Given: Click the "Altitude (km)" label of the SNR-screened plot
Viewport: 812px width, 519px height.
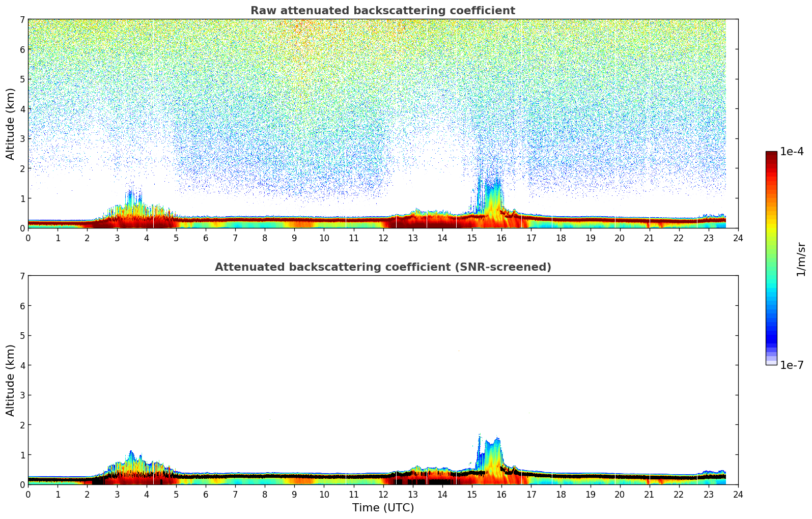Looking at the screenshot, I should pos(11,380).
